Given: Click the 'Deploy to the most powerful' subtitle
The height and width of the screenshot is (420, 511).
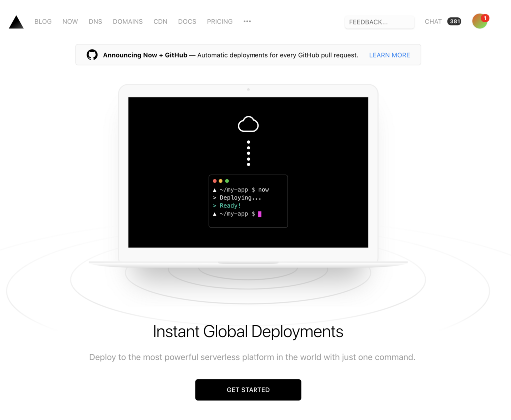Looking at the screenshot, I should [x=252, y=357].
